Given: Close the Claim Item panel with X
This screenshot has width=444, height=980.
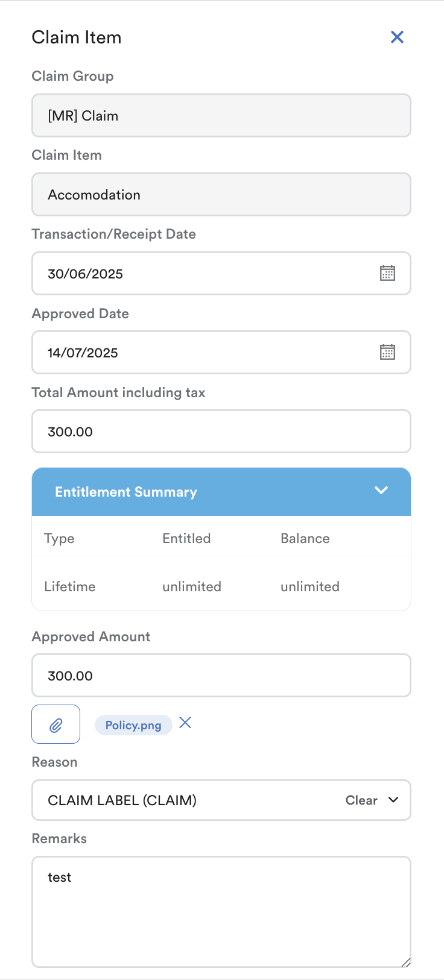Looking at the screenshot, I should point(397,37).
